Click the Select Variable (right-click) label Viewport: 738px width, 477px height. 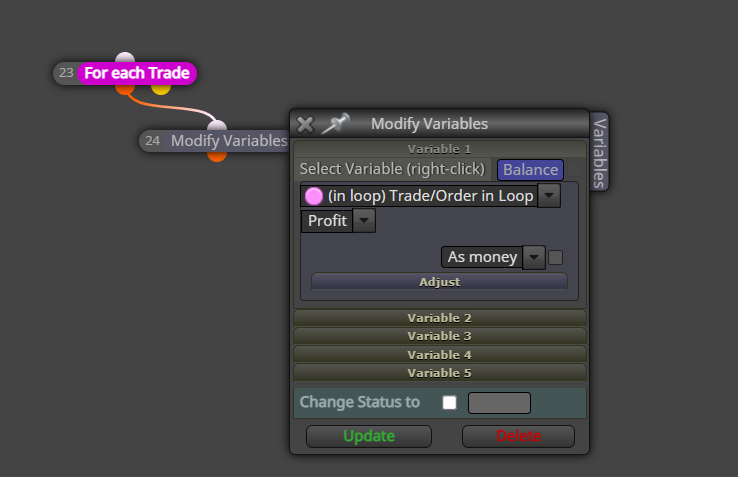click(392, 169)
